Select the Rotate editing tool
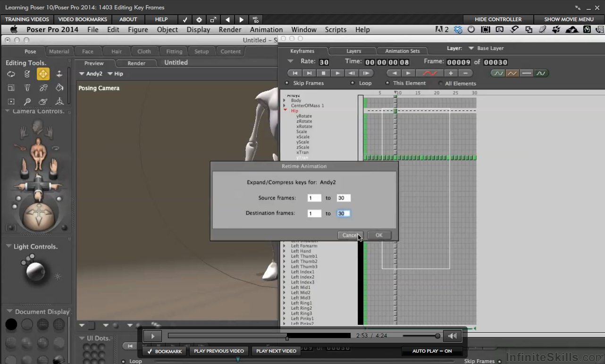Screen dimensions: 605x364 point(11,74)
